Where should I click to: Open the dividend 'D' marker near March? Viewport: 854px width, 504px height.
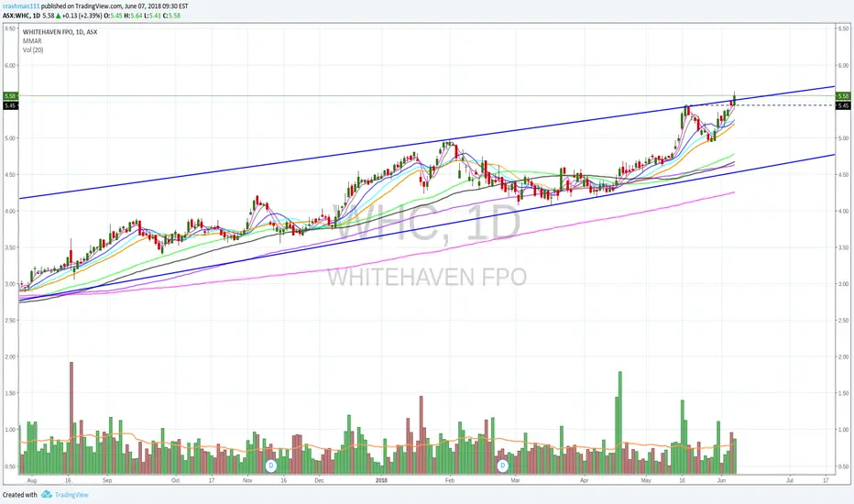pos(503,466)
